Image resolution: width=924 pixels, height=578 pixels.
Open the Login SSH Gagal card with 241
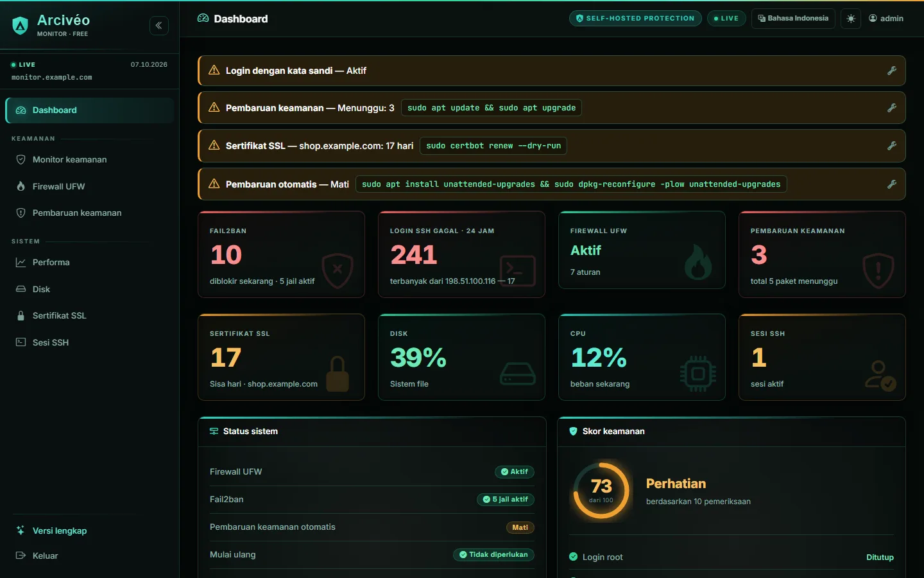[x=461, y=254]
